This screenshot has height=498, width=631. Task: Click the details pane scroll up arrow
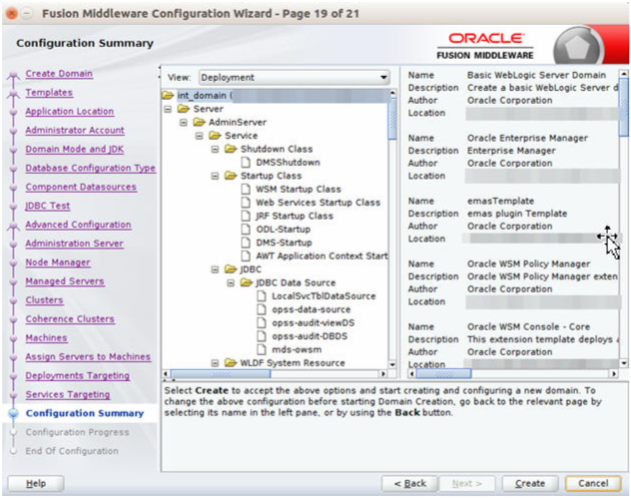coord(623,74)
